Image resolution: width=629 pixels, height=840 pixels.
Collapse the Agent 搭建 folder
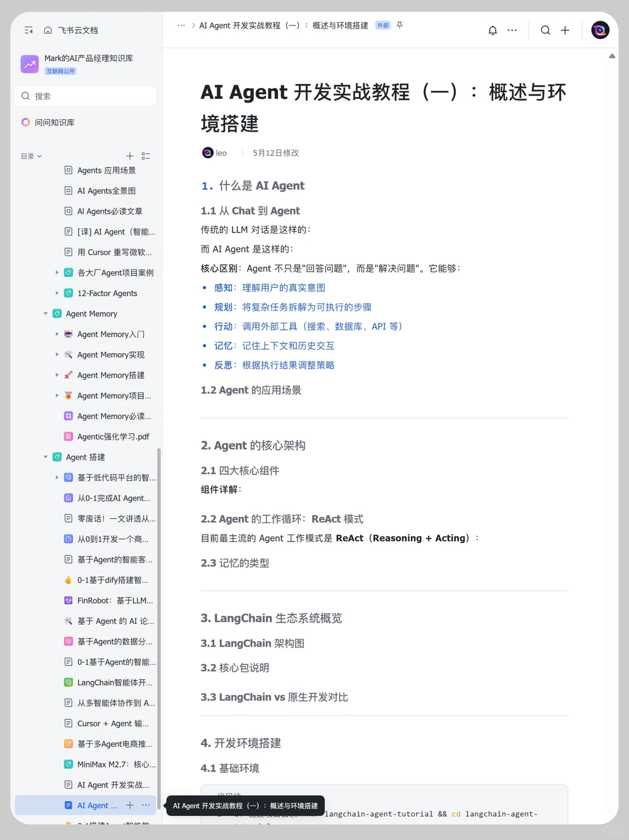point(45,457)
